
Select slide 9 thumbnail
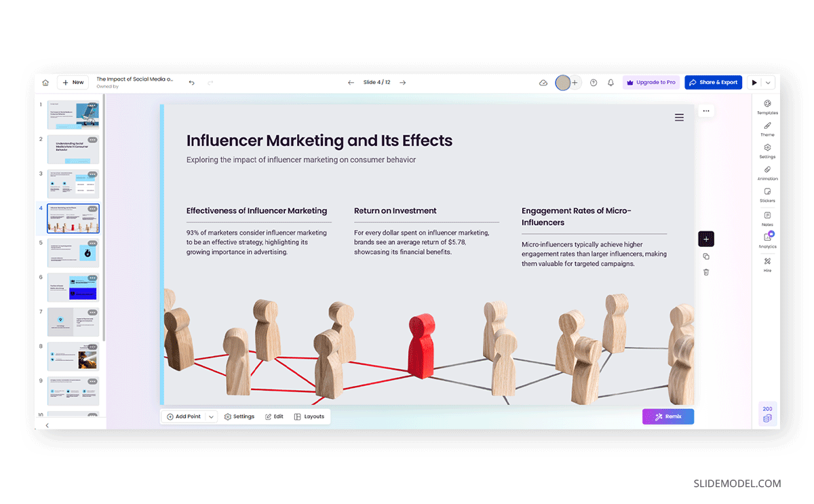click(x=73, y=391)
